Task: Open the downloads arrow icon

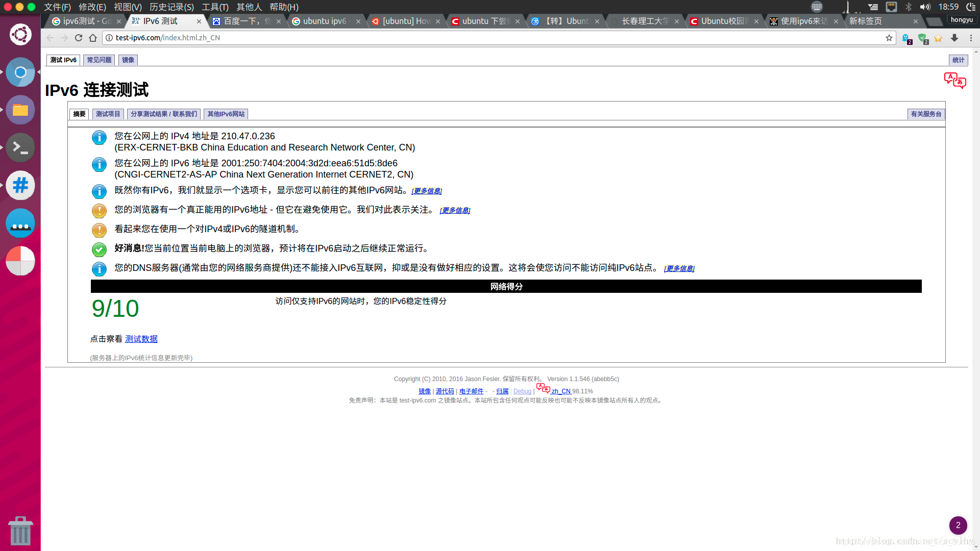Action: click(x=954, y=38)
